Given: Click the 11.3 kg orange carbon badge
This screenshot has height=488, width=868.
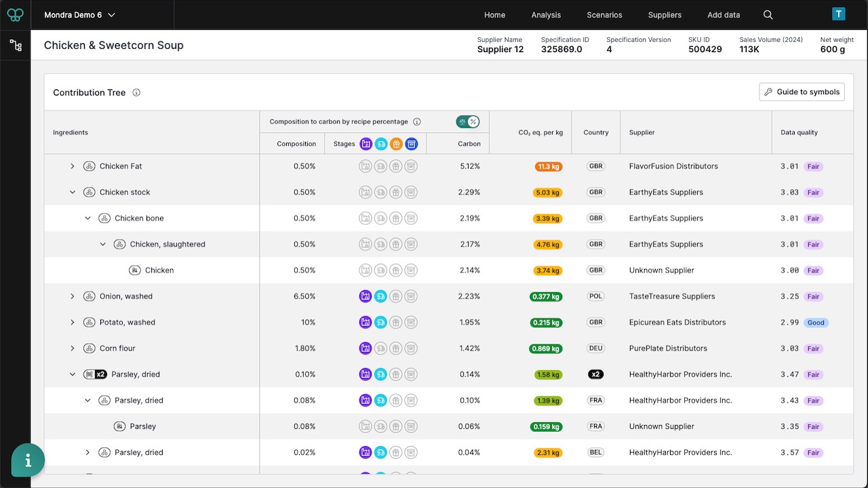Looking at the screenshot, I should 548,167.
